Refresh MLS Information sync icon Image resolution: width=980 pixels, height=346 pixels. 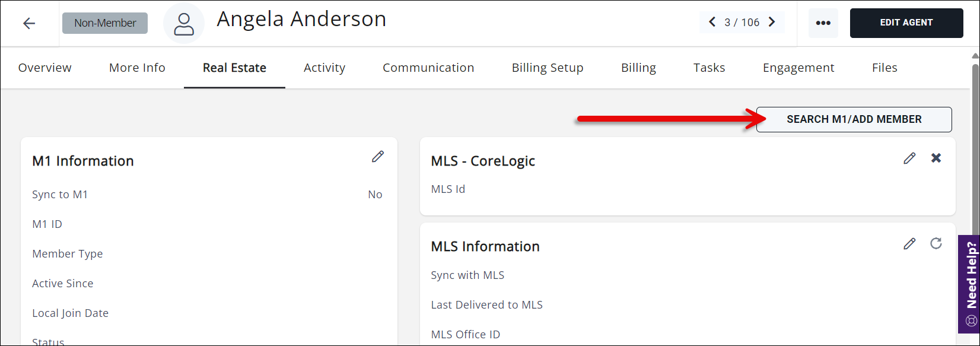pyautogui.click(x=936, y=243)
